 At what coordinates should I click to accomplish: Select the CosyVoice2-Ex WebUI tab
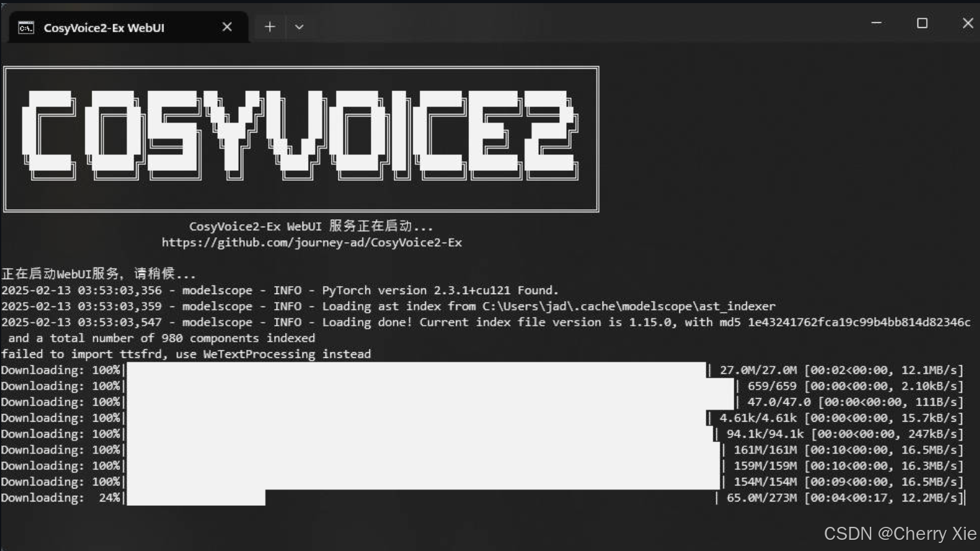click(x=129, y=27)
